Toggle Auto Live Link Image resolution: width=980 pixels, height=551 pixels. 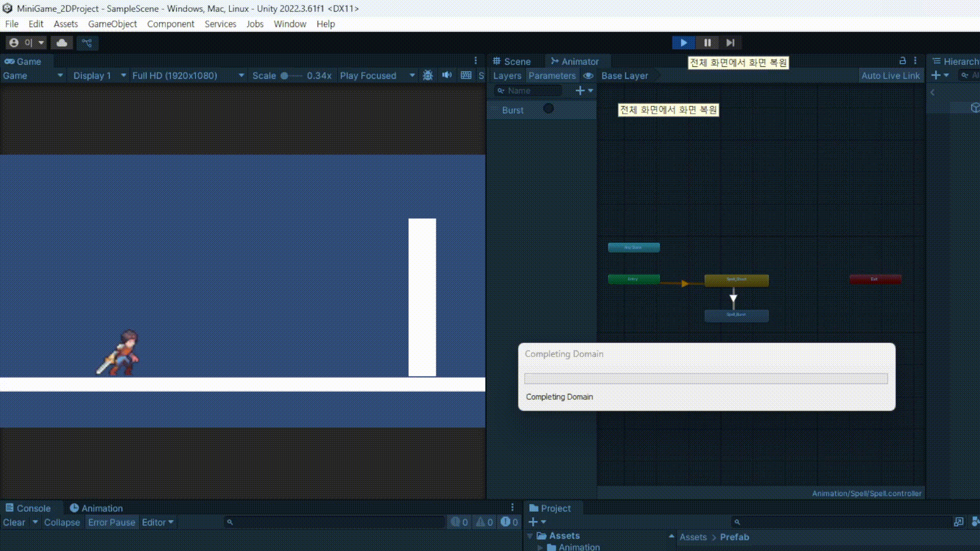coord(890,76)
